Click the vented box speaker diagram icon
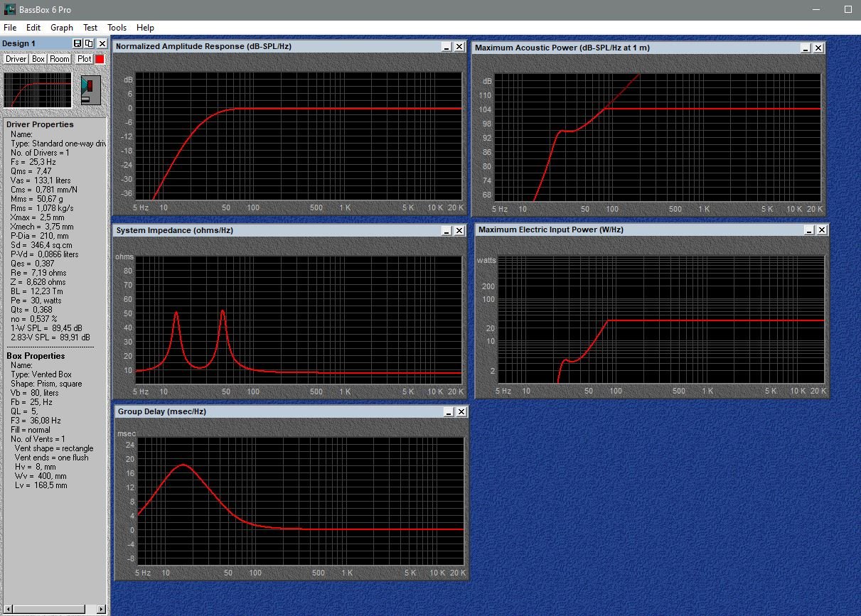The width and height of the screenshot is (861, 616). click(91, 90)
